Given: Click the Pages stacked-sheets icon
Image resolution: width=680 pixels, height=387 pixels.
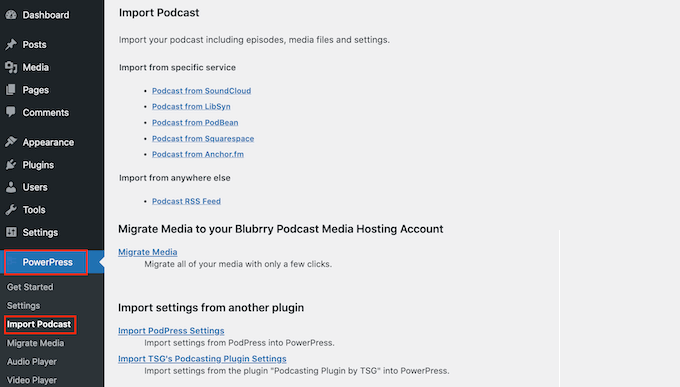Looking at the screenshot, I should 11,90.
